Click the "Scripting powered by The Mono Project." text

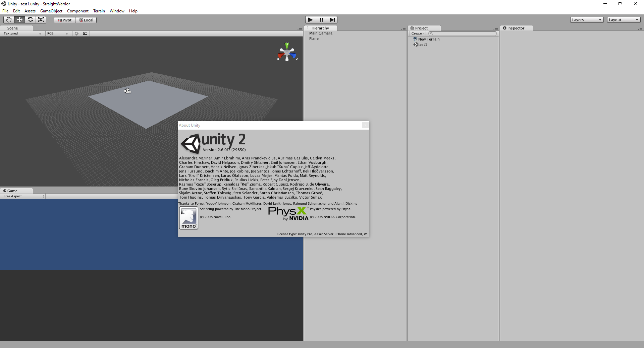click(x=231, y=209)
